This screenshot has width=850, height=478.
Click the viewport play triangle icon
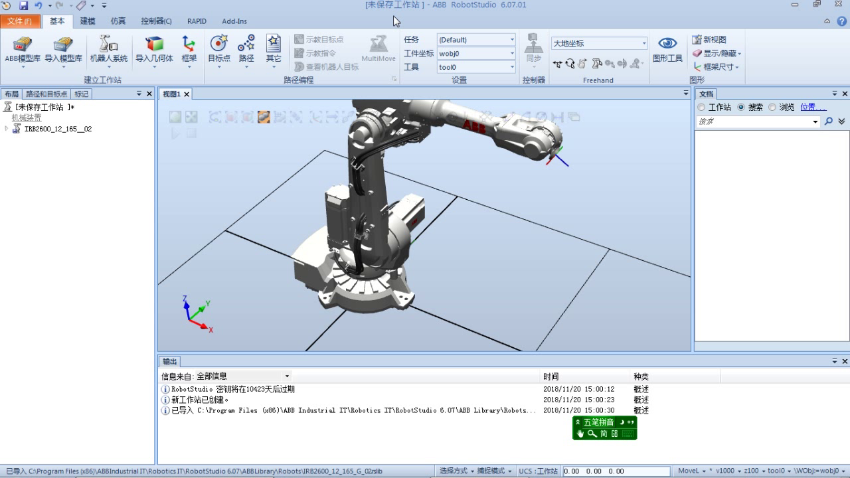click(x=175, y=133)
